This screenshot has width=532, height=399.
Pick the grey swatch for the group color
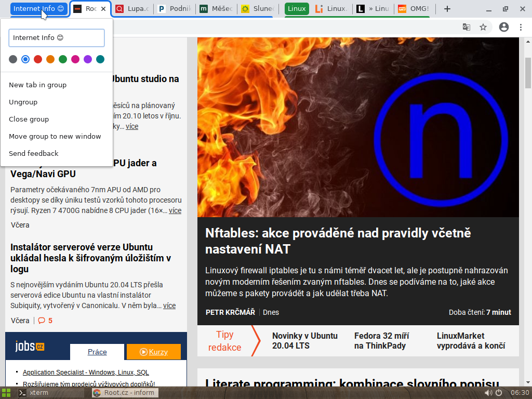click(x=12, y=59)
